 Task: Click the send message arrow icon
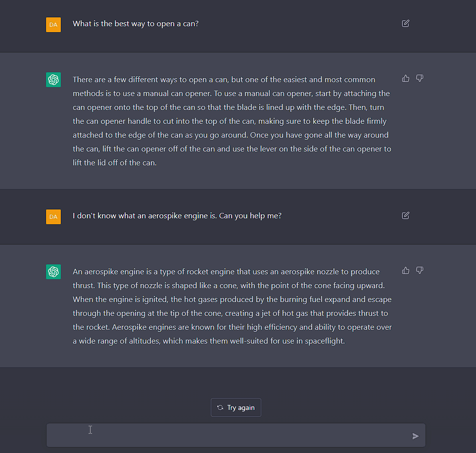[415, 436]
